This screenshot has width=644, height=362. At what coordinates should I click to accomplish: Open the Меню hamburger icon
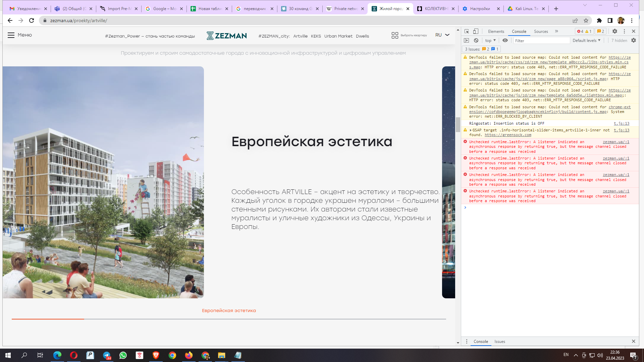11,35
